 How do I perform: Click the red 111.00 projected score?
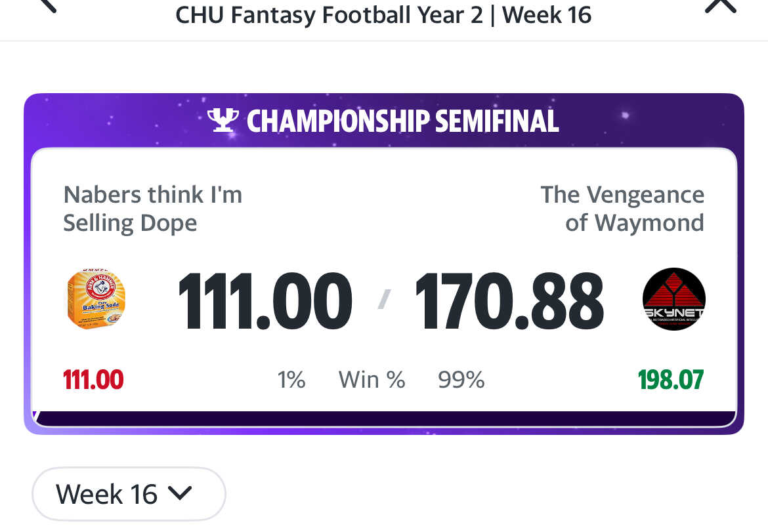coord(93,380)
